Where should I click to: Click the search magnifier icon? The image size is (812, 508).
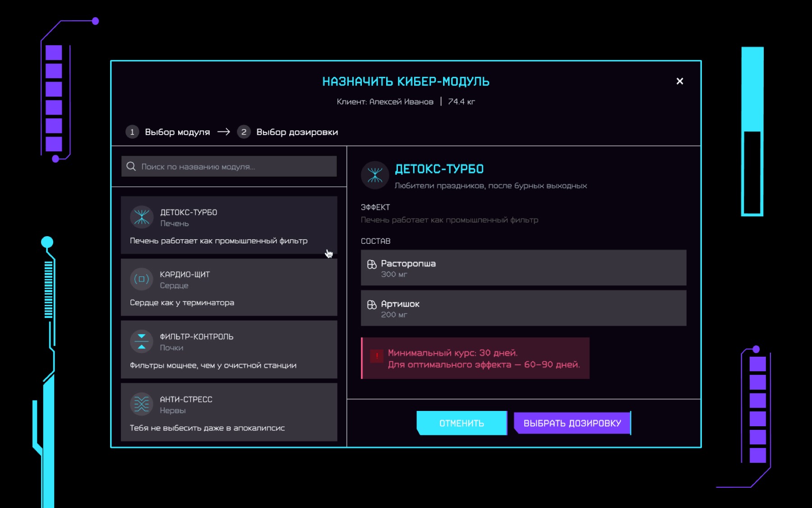click(131, 166)
